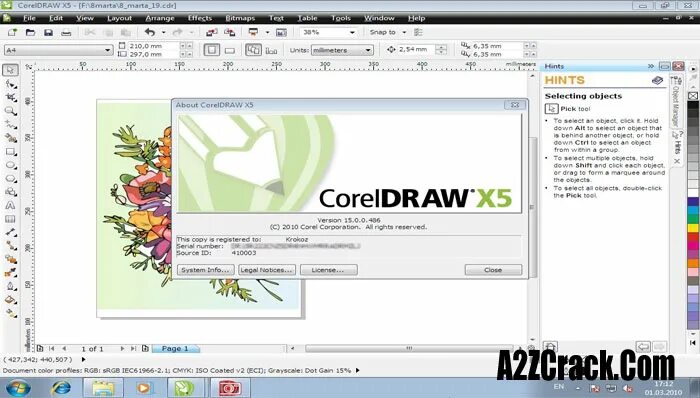This screenshot has width=700, height=398.
Task: Create a new document with New icon
Action: point(12,33)
